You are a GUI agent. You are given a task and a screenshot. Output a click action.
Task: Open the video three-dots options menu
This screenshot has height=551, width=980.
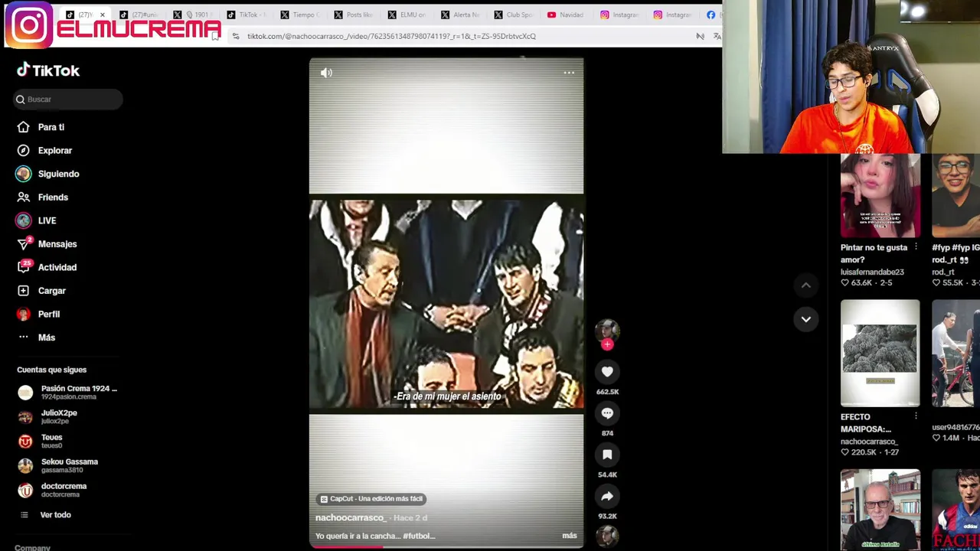[569, 73]
